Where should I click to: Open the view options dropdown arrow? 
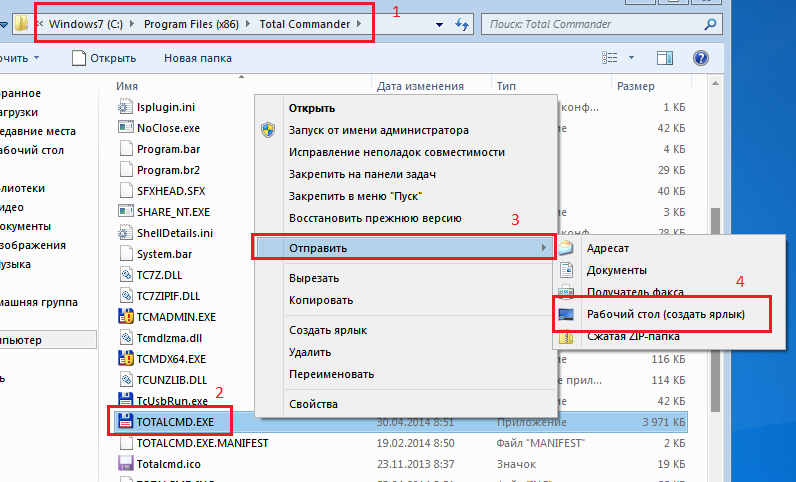click(632, 58)
